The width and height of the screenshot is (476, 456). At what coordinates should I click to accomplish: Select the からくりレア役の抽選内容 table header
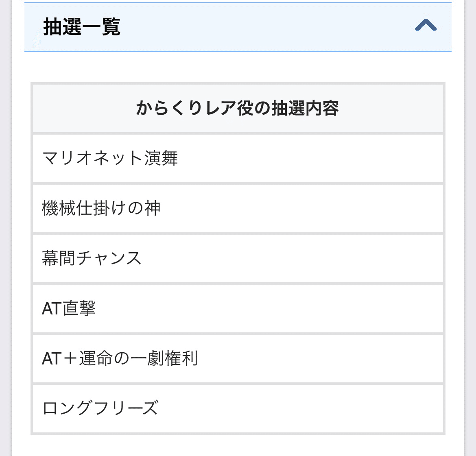[238, 108]
